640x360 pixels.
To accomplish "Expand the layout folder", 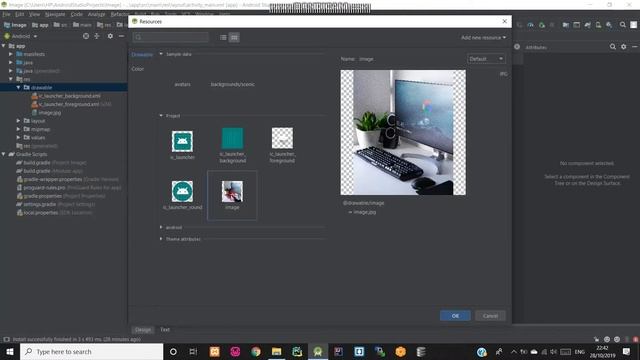I will tap(18, 121).
